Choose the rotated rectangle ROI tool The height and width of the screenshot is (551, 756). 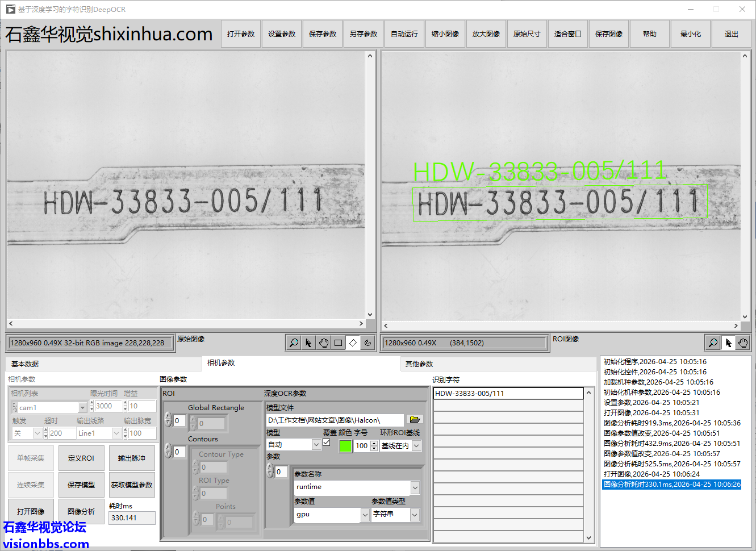coord(353,343)
